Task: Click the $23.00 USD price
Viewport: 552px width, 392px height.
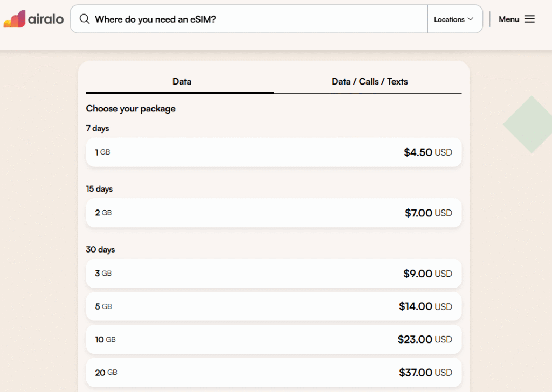Action: pos(425,340)
